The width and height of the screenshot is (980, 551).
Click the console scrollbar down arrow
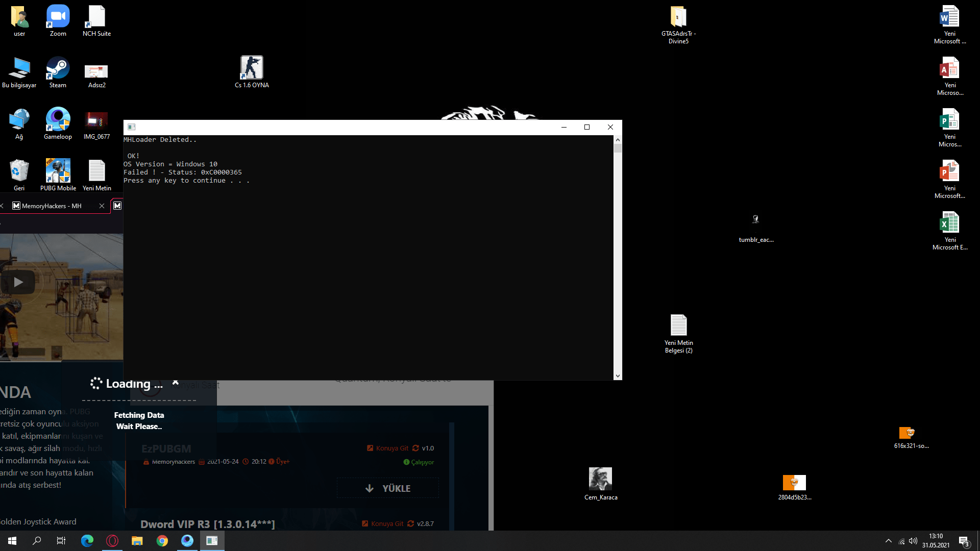point(618,376)
